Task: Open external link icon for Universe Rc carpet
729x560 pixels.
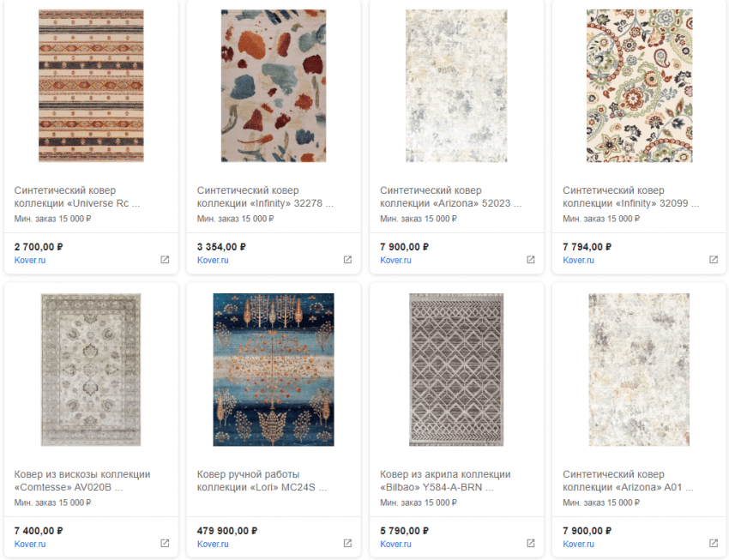Action: (x=165, y=260)
